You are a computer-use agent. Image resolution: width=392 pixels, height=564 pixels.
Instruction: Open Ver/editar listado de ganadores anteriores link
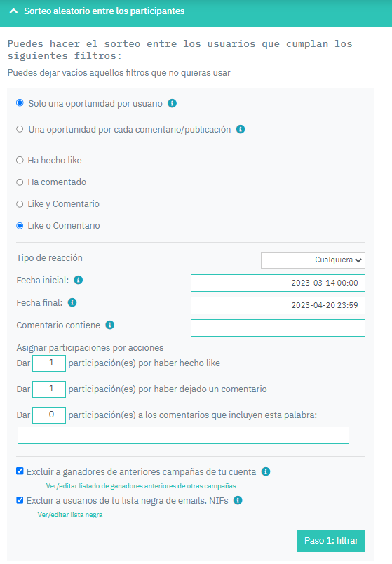pyautogui.click(x=141, y=486)
